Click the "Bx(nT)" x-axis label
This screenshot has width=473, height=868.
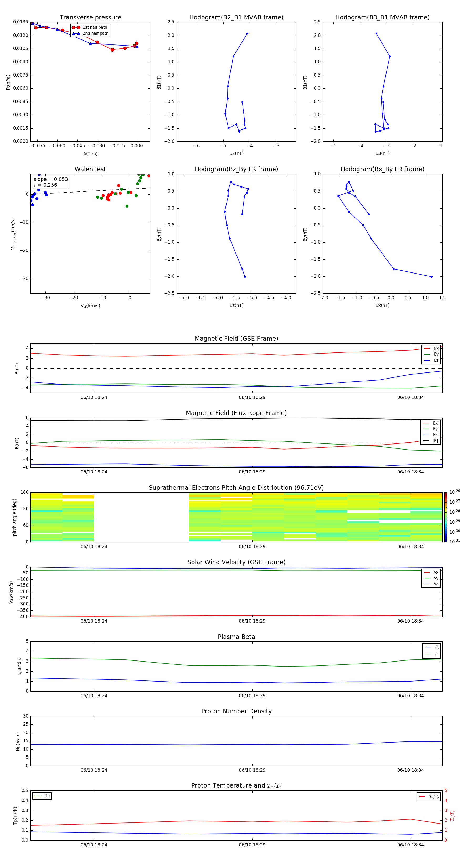(382, 305)
